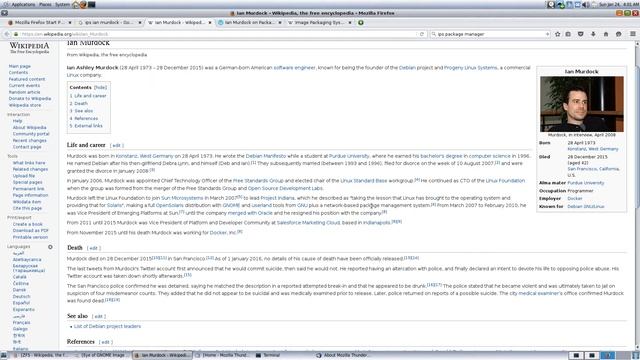Image resolution: width=640 pixels, height=360 pixels.
Task: Open Recent changes in sidebar
Action: [29, 140]
